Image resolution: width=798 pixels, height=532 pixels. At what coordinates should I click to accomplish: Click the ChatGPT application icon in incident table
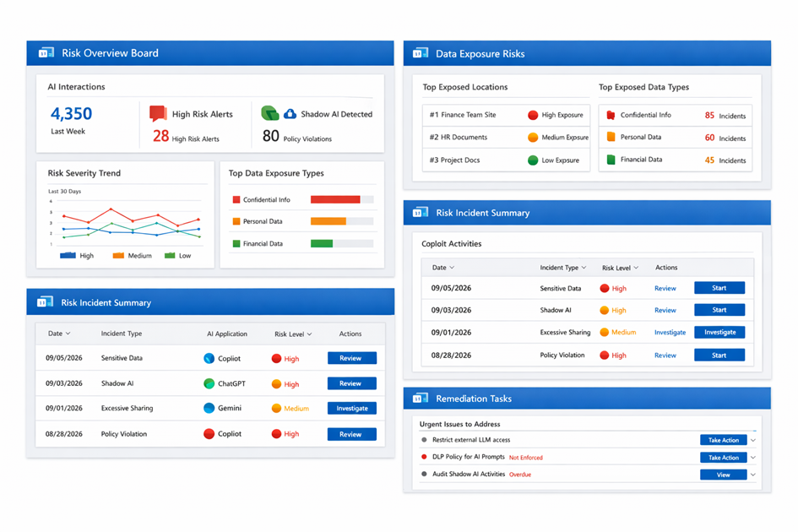coord(209,383)
